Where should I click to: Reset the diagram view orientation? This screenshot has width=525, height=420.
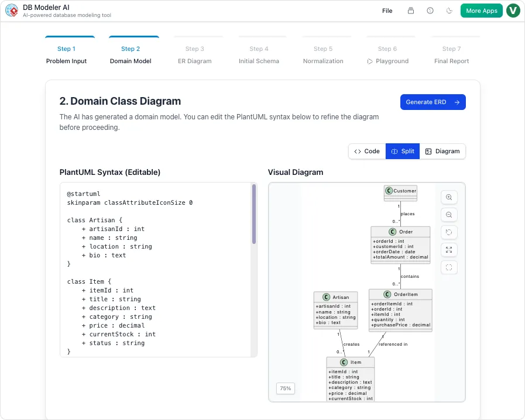(x=448, y=232)
